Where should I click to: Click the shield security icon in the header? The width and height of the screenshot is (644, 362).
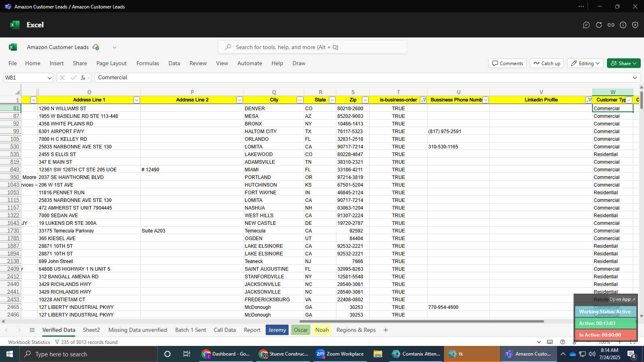tap(635, 25)
